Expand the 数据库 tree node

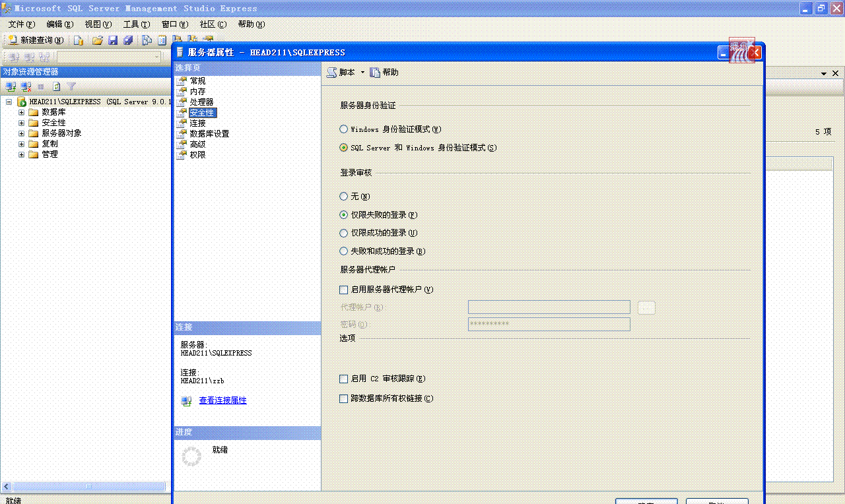coord(21,112)
